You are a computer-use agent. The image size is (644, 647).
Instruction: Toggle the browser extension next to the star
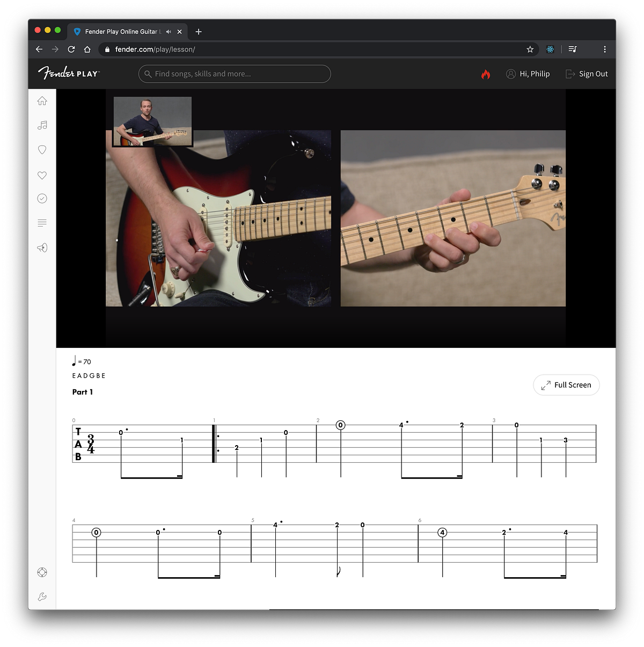pyautogui.click(x=550, y=49)
